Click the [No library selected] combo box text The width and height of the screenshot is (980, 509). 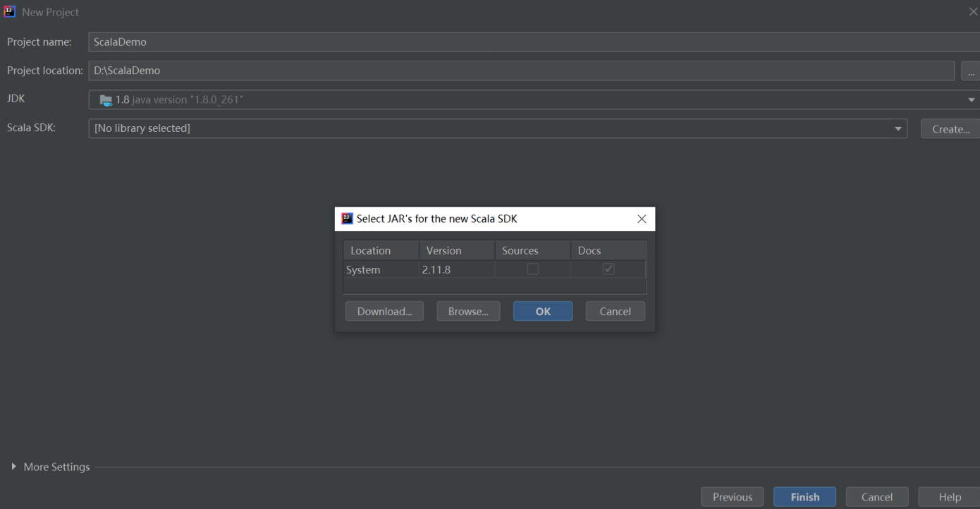point(142,128)
